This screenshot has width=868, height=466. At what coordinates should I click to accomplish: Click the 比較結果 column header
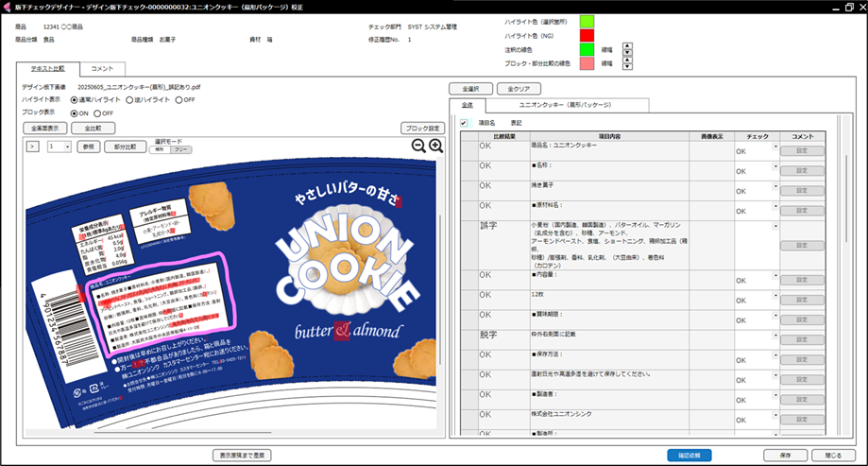point(504,136)
